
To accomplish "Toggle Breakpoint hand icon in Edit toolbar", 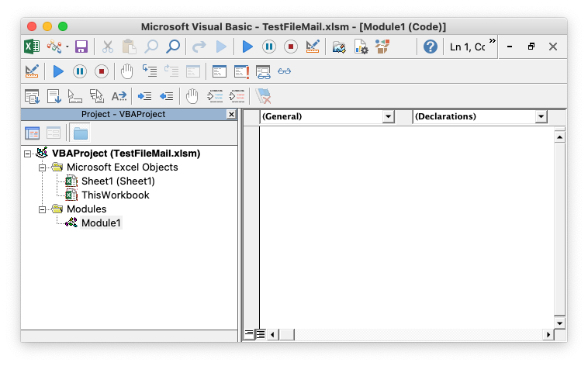I will click(x=192, y=96).
